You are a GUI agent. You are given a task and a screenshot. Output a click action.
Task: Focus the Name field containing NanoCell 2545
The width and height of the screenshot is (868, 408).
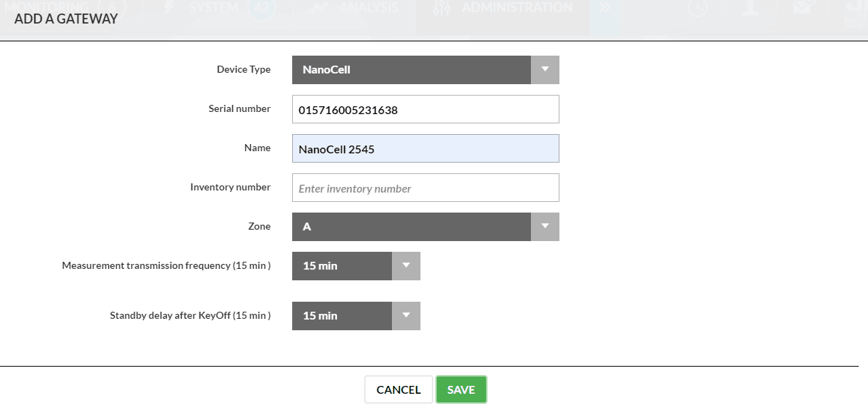(425, 149)
